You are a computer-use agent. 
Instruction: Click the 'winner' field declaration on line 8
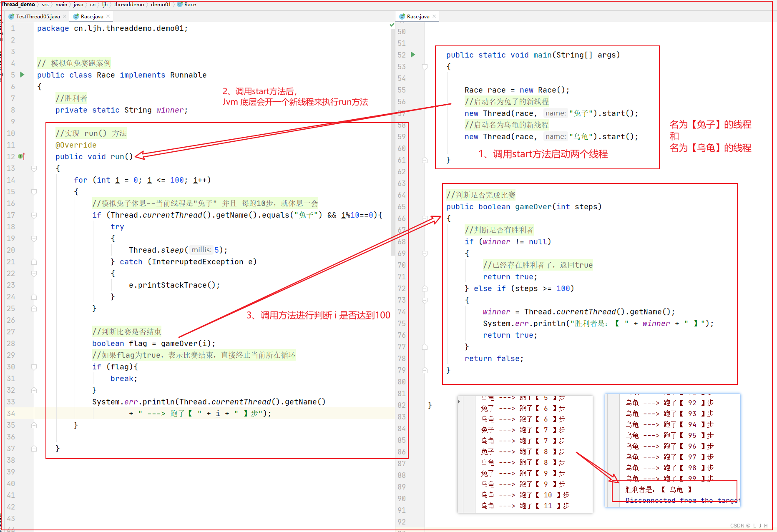pyautogui.click(x=170, y=110)
